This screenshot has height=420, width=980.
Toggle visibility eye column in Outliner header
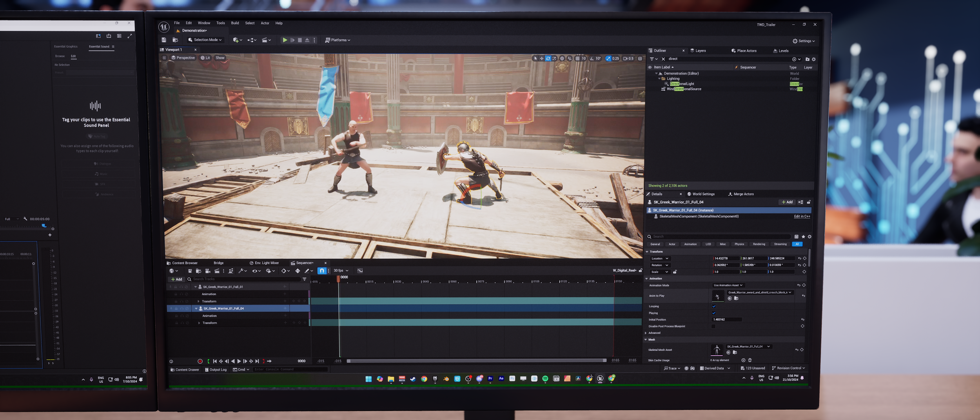[650, 67]
